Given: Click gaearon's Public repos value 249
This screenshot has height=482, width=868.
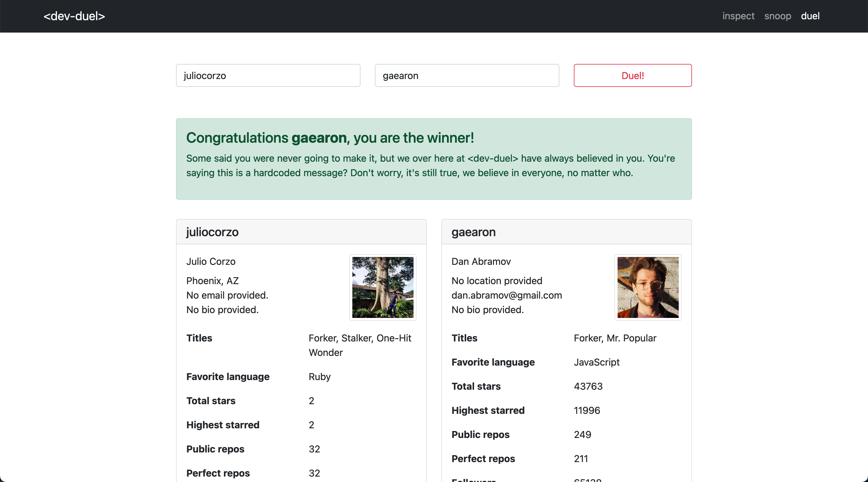Looking at the screenshot, I should coord(582,434).
